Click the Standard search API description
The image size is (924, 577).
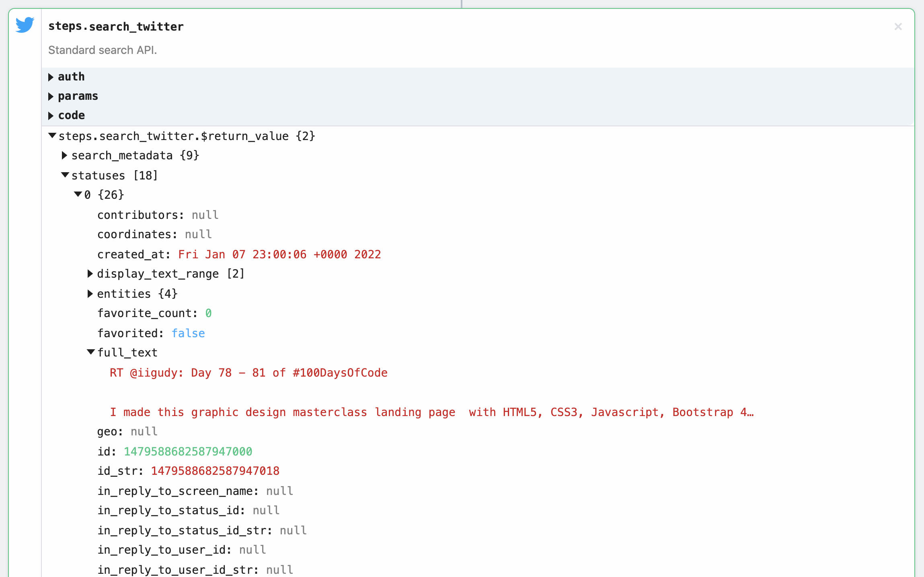(x=103, y=50)
